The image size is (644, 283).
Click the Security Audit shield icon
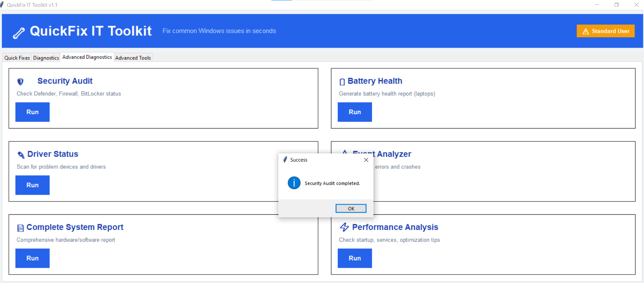20,81
